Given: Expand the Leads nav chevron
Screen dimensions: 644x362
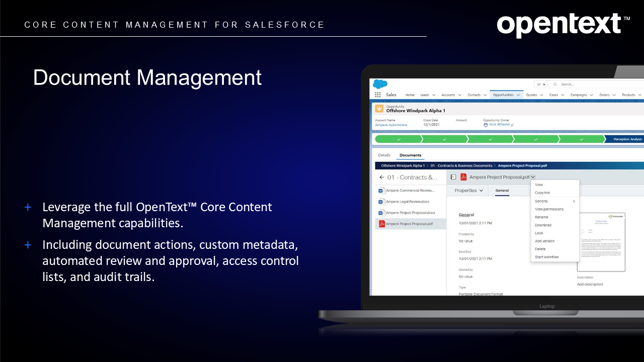Looking at the screenshot, I should [434, 95].
